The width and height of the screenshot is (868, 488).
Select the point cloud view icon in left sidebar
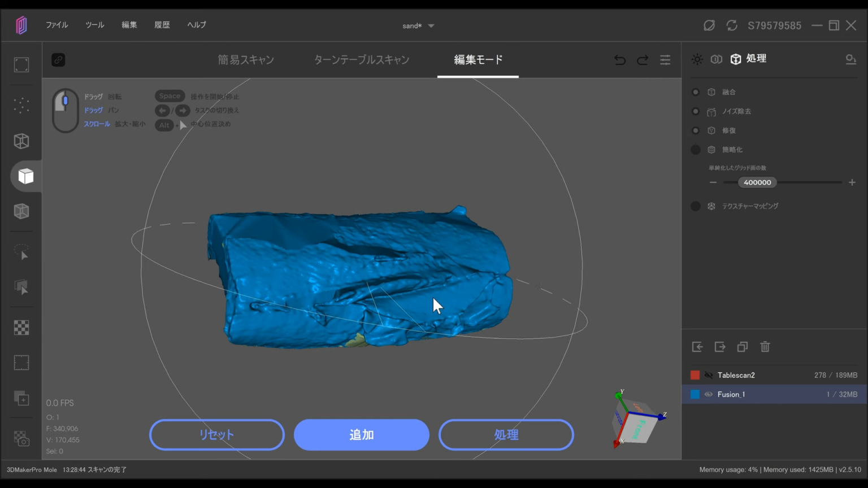(x=21, y=105)
